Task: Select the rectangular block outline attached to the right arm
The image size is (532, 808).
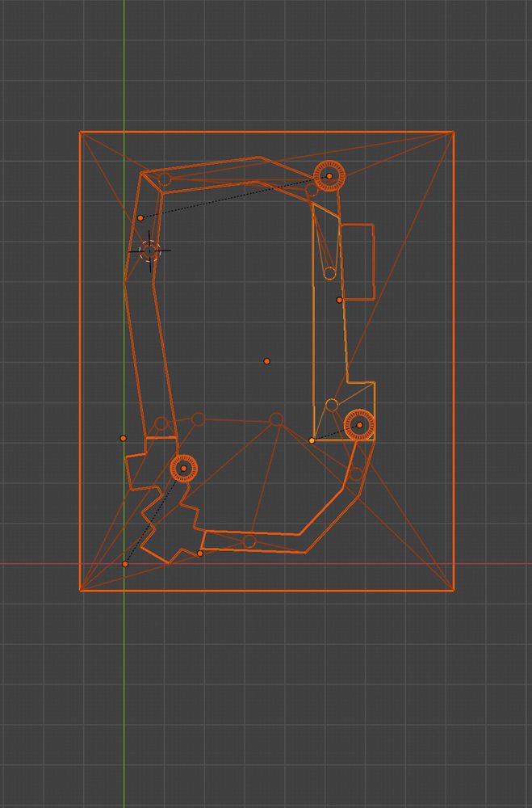Action: [358, 262]
